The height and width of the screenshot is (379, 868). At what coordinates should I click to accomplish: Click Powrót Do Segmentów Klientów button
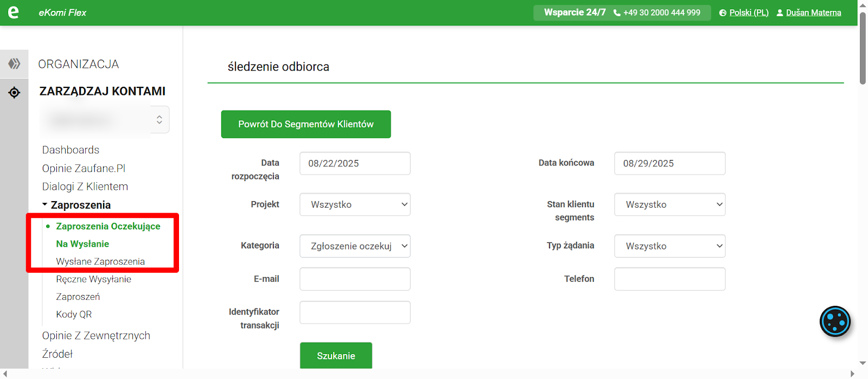point(305,124)
